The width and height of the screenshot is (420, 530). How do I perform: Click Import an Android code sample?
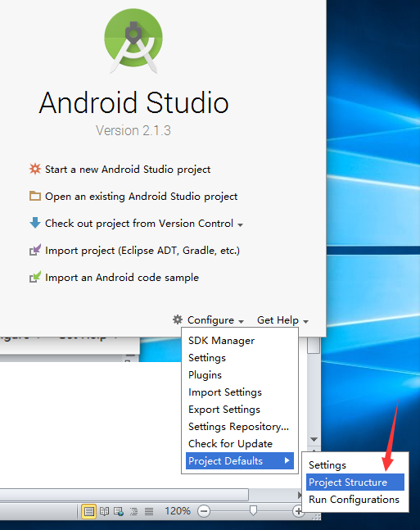pyautogui.click(x=122, y=278)
